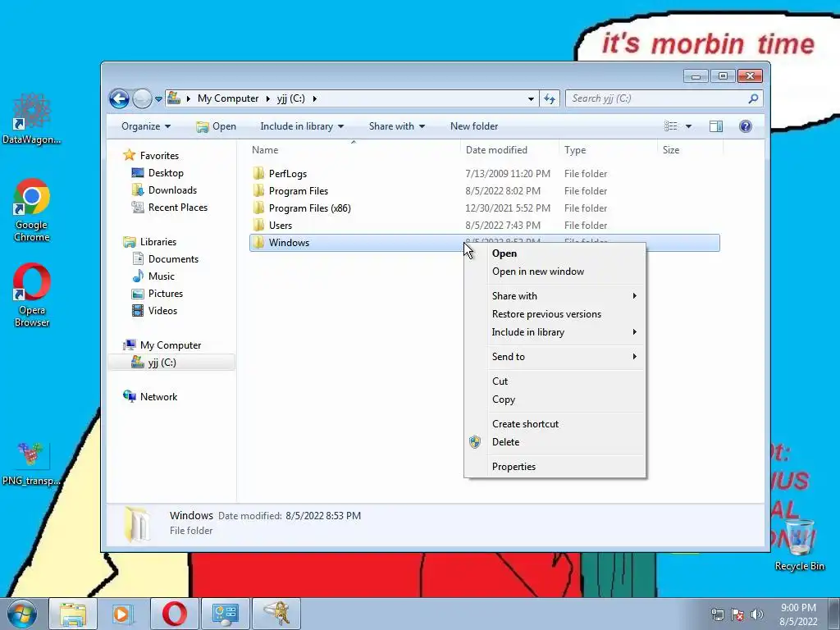840x630 pixels.
Task: Open Downloads in navigation pane
Action: tap(172, 190)
